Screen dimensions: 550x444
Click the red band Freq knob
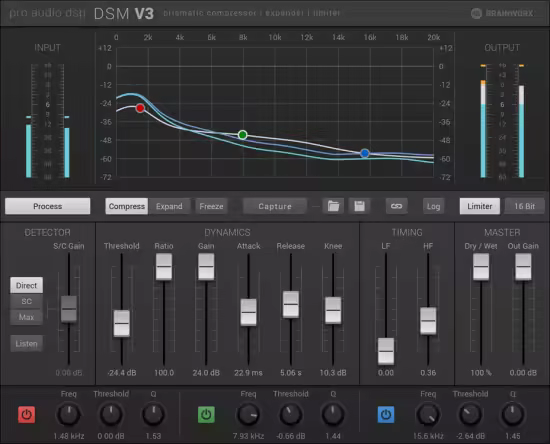click(x=69, y=415)
